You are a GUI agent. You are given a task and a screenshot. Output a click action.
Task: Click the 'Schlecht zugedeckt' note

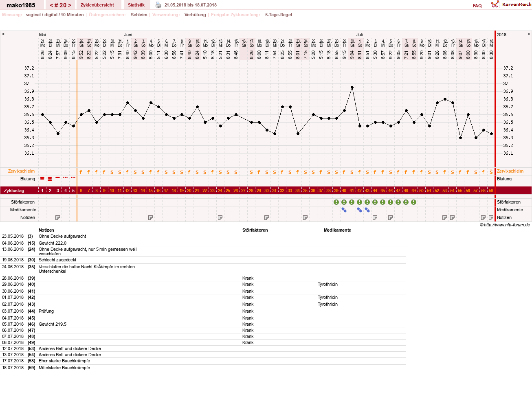tap(57, 260)
